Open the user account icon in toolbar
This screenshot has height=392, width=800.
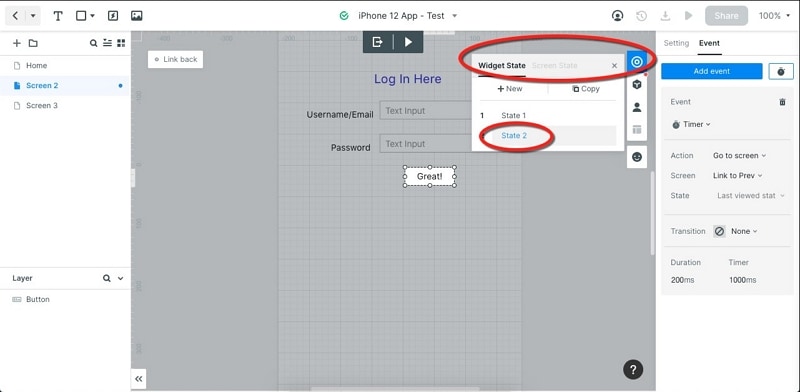(x=617, y=16)
